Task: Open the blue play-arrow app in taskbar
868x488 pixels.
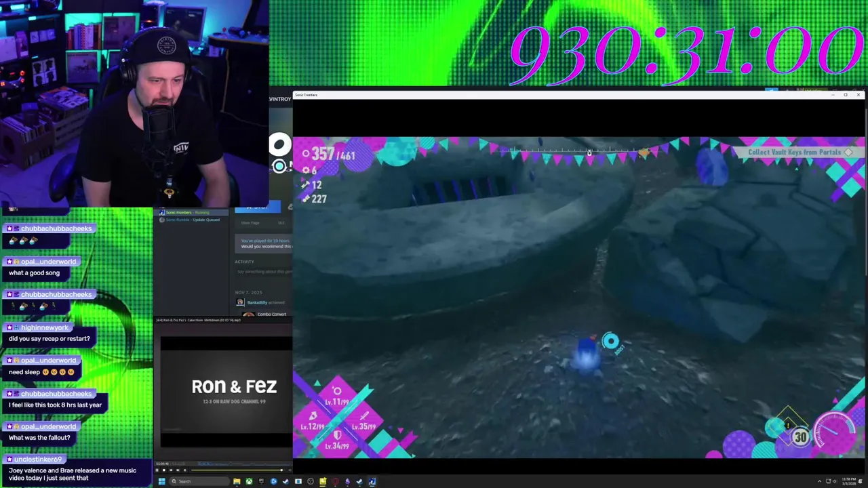Action: (x=273, y=481)
